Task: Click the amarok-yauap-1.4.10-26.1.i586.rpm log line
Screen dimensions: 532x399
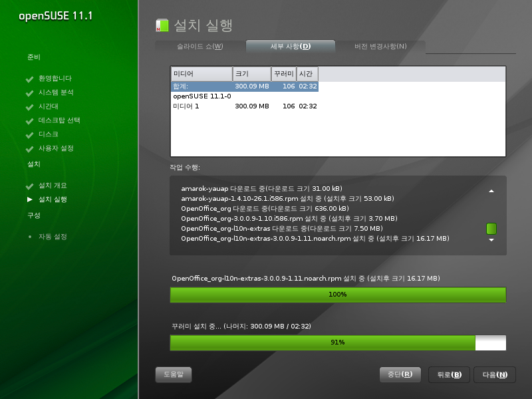Action: [287, 198]
